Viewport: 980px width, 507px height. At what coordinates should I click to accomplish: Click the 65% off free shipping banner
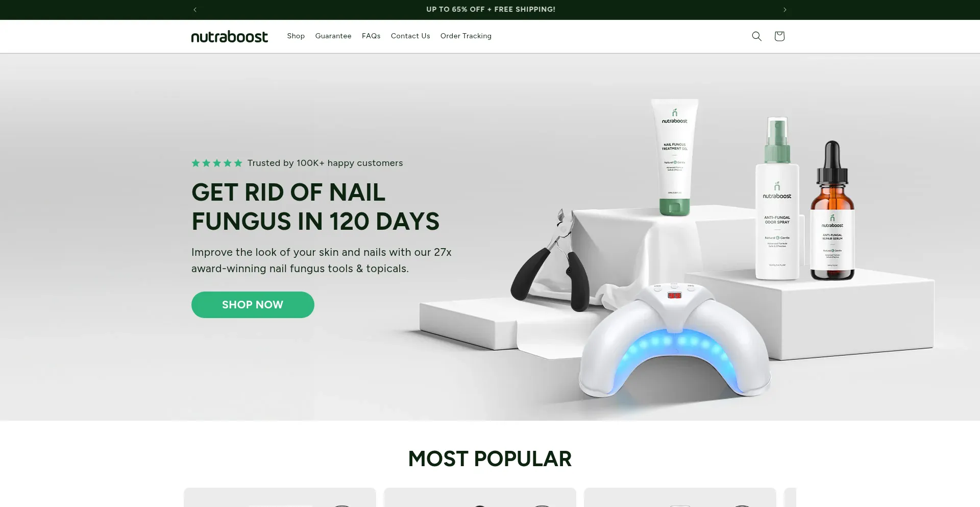(x=491, y=10)
